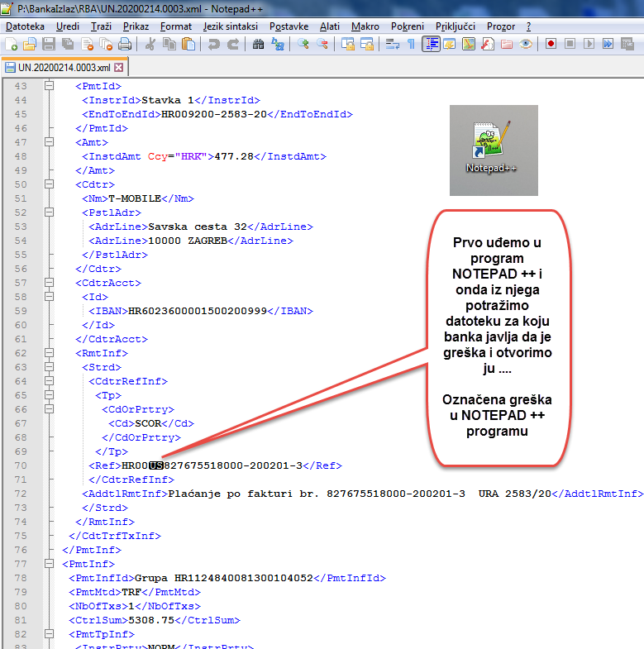Click the highlighted 'US' text in Ref
The image size is (644, 649).
156,465
